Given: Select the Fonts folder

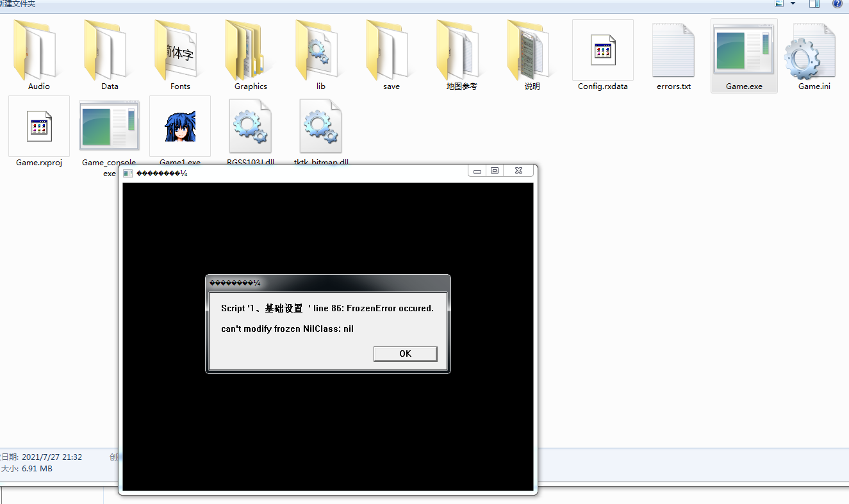Looking at the screenshot, I should coord(180,56).
